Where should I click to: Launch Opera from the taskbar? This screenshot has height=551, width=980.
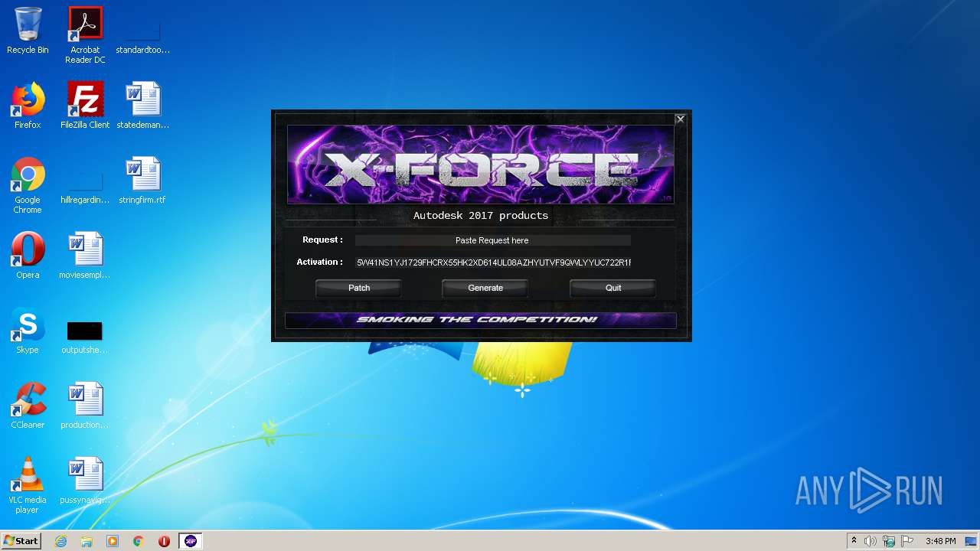coord(164,541)
